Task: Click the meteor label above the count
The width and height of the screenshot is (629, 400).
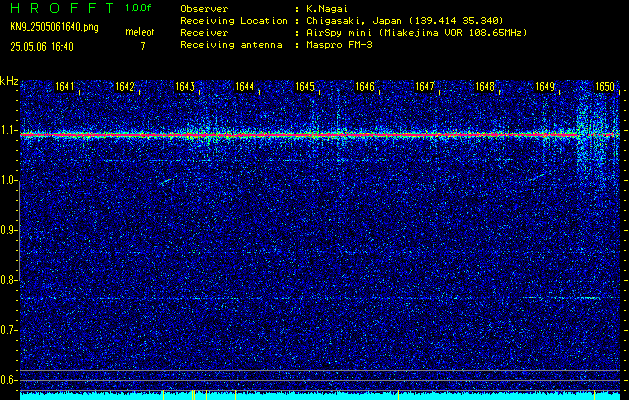Action: pyautogui.click(x=140, y=32)
